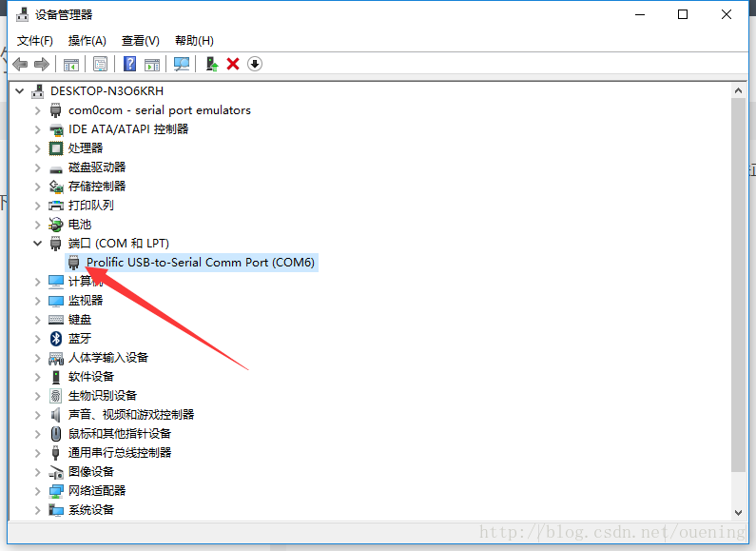This screenshot has height=551, width=756.
Task: Collapse the DESKTOP-N3O6KRH root node
Action: pyautogui.click(x=19, y=90)
